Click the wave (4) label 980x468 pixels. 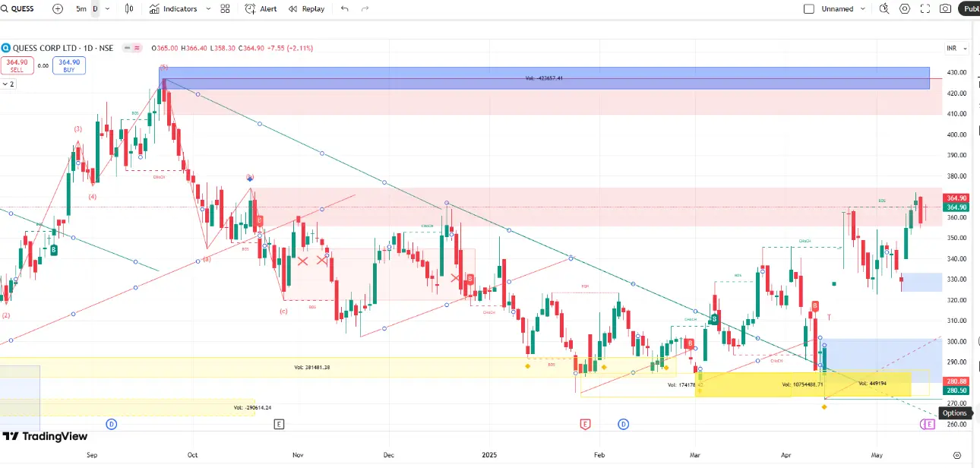[92, 197]
